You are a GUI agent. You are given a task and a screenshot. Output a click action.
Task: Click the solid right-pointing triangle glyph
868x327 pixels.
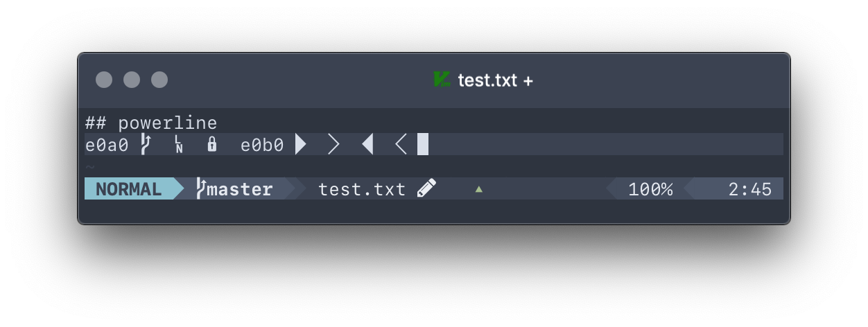pyautogui.click(x=300, y=144)
